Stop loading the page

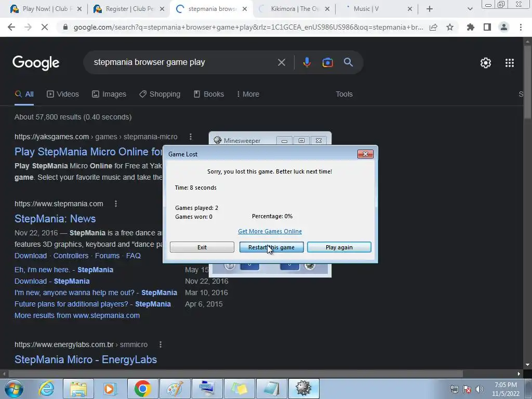point(45,27)
